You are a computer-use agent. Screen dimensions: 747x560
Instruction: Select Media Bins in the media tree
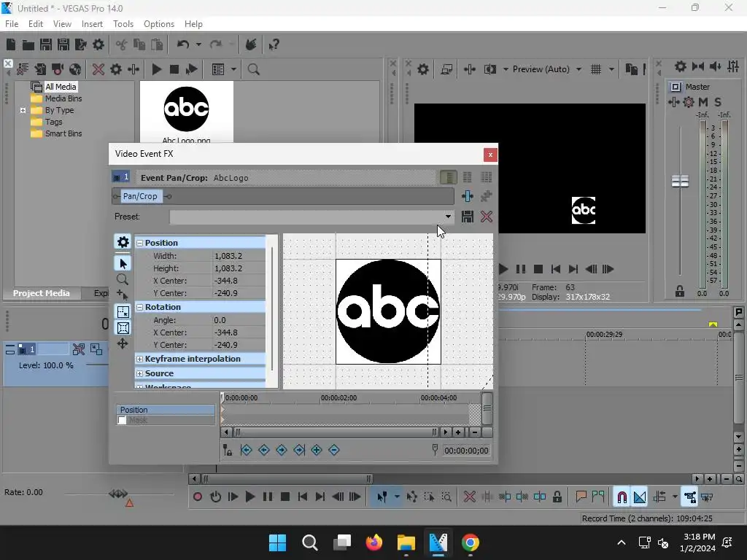click(63, 98)
